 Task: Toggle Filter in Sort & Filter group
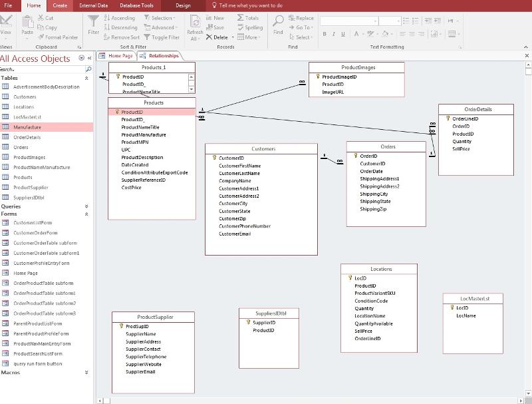[162, 37]
